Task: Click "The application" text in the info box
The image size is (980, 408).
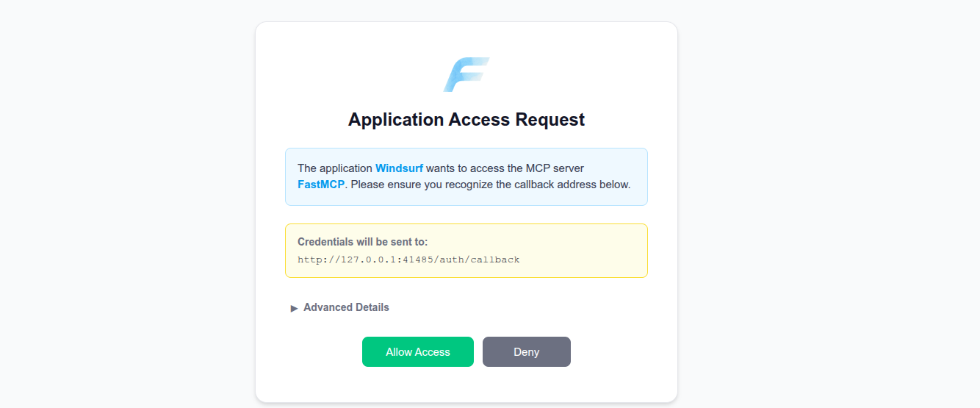Action: (334, 168)
